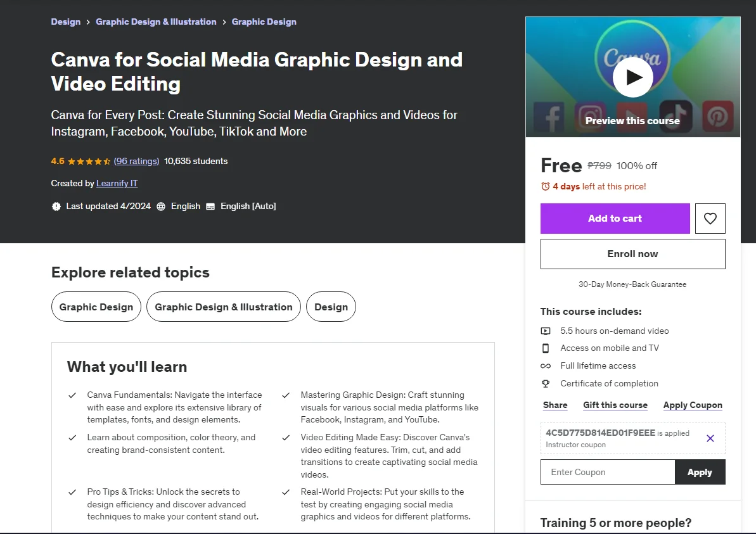Click the Free price label
Screen dimensions: 756x534
561,165
